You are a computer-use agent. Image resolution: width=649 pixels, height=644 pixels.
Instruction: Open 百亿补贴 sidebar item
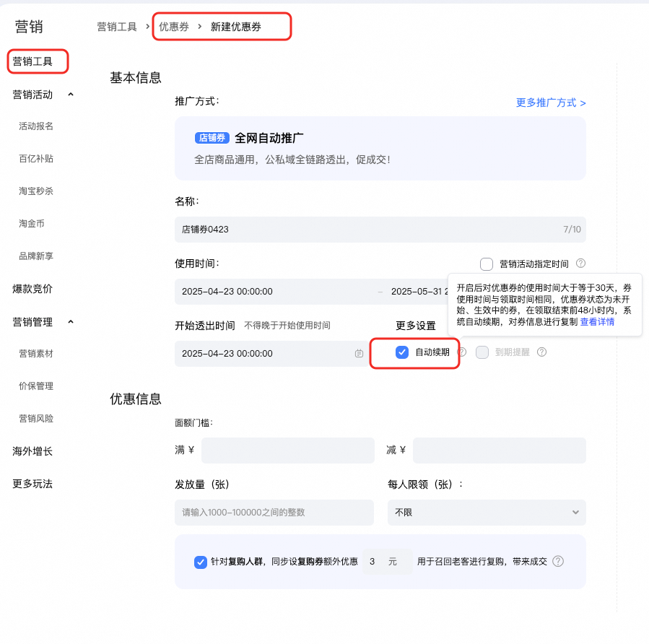[x=36, y=159]
